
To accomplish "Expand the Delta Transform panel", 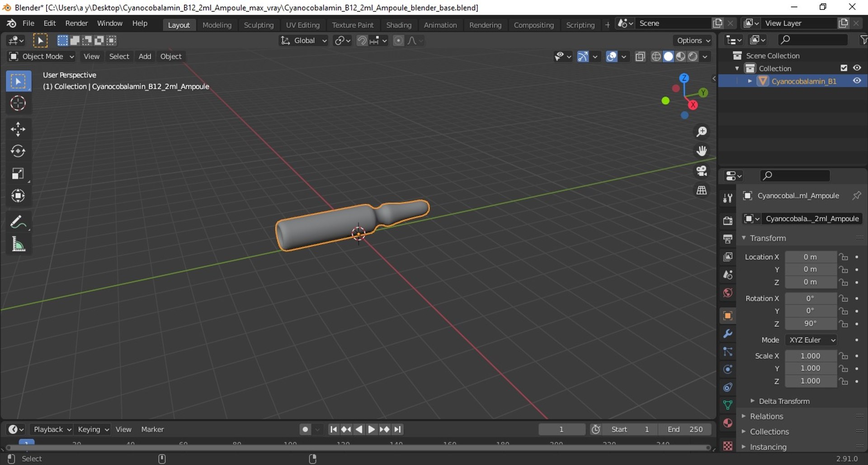I will coord(784,401).
